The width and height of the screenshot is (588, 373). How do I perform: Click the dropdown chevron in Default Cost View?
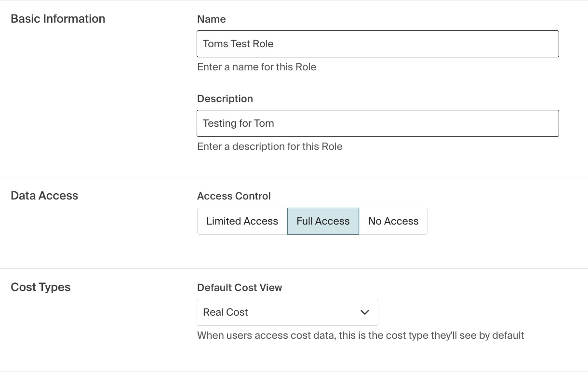pos(365,312)
